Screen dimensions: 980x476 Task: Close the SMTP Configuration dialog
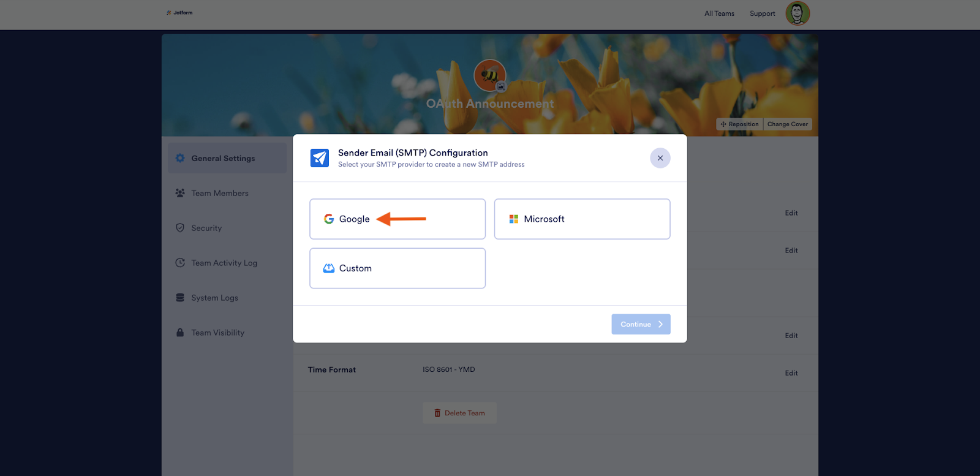coord(660,158)
